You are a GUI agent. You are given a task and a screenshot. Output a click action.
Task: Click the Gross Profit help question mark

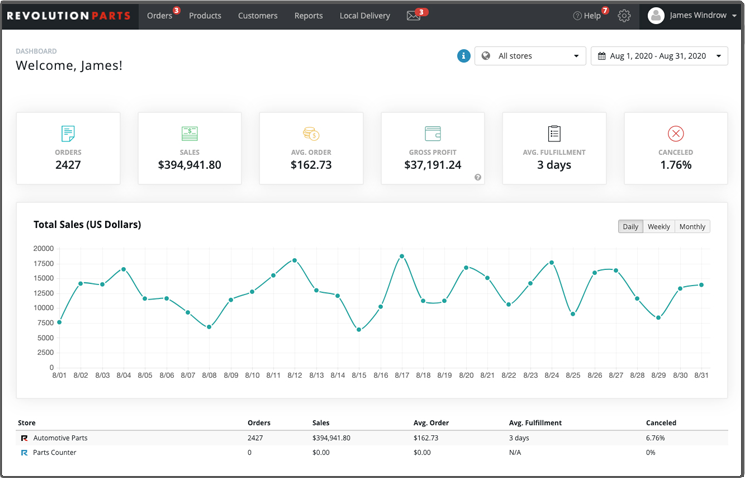(477, 177)
